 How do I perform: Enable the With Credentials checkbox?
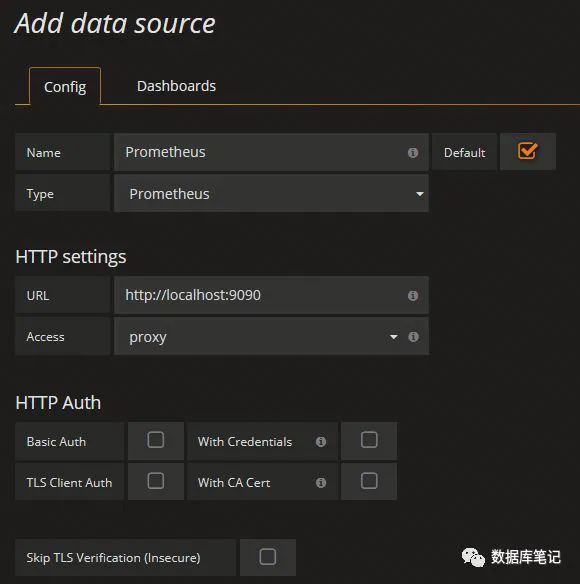coord(369,440)
